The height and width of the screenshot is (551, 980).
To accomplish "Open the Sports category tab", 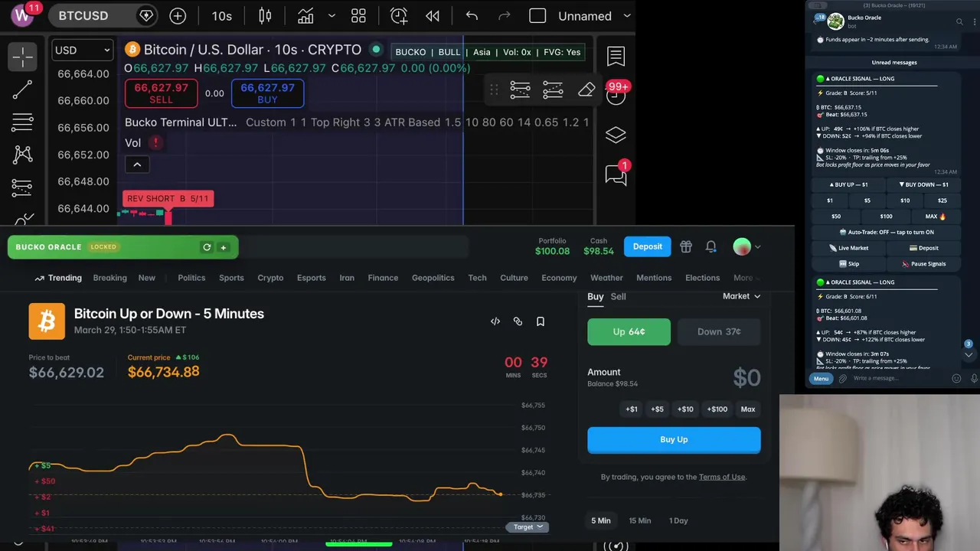I will (x=231, y=278).
